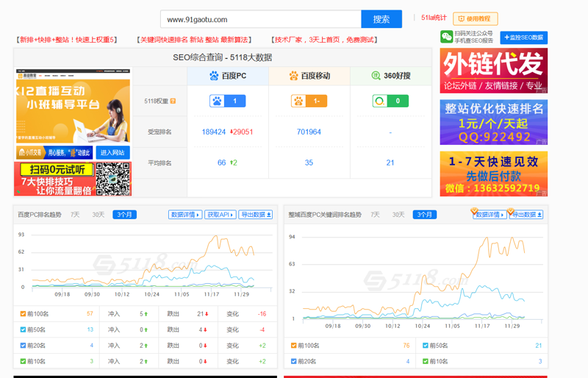588x378 pixels.
Task: Click the question mark icon beside 5118权重
Action: point(173,101)
